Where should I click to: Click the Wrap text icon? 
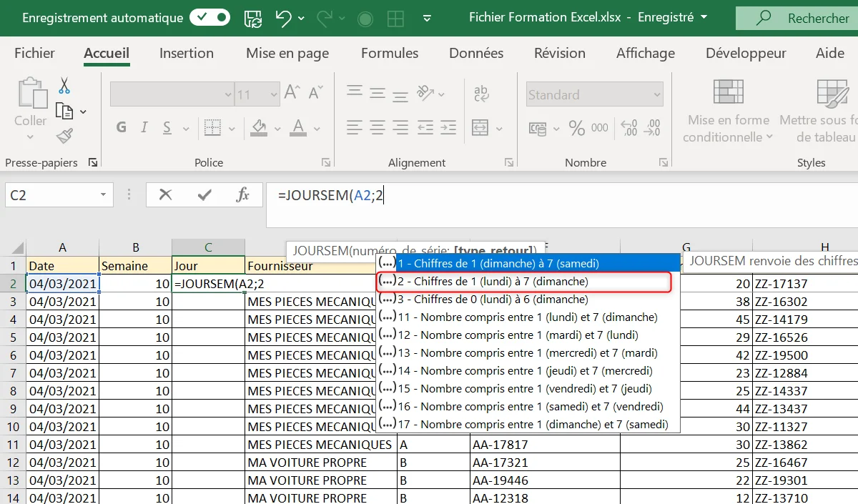pos(481,93)
